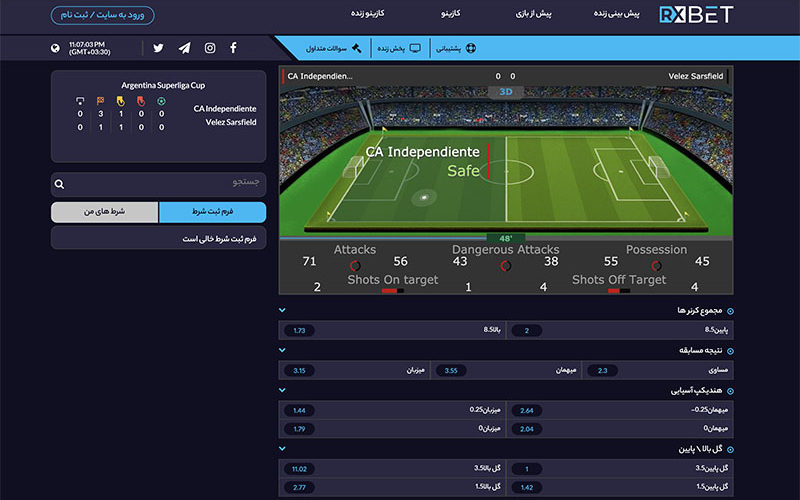Open the Facebook social icon
The width and height of the screenshot is (800, 500).
point(233,48)
